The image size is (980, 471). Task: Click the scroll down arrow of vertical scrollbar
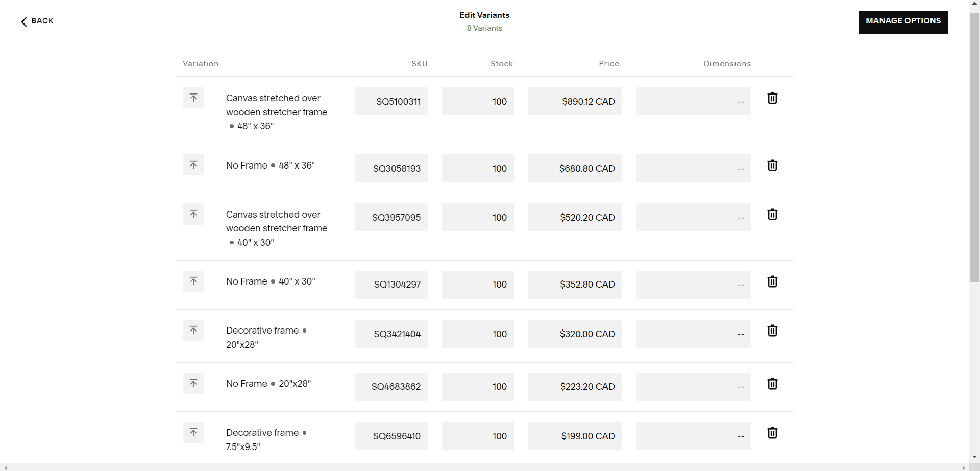974,457
